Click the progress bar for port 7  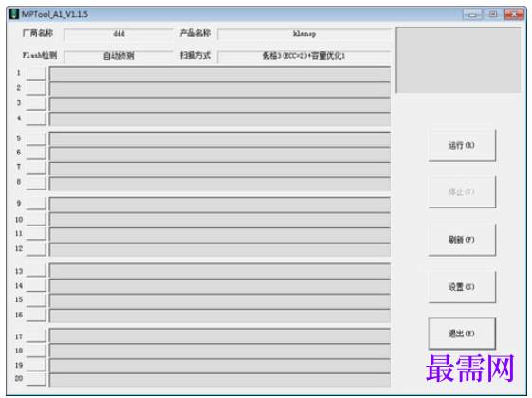[x=219, y=170]
